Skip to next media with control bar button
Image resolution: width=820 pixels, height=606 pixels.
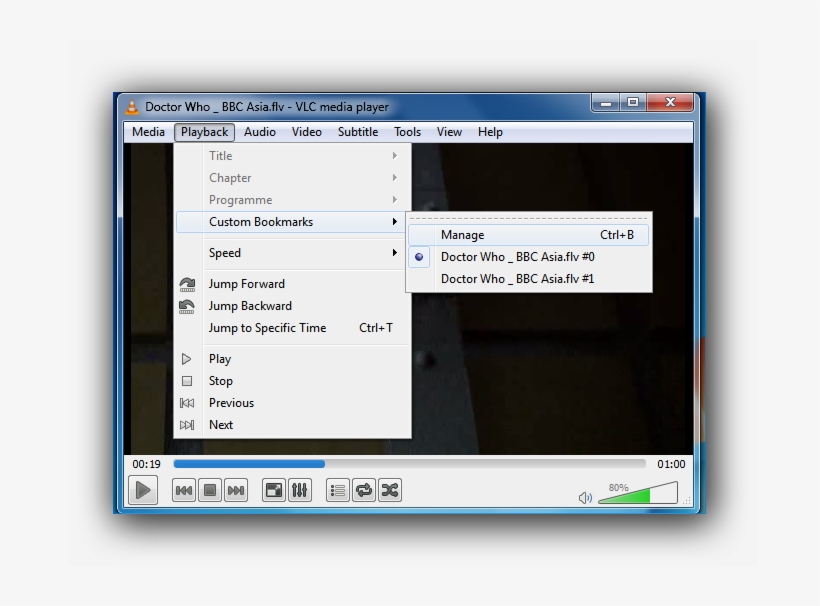point(236,490)
